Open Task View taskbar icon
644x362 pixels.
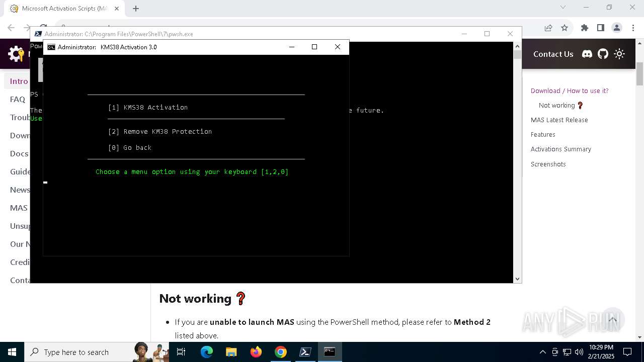181,352
